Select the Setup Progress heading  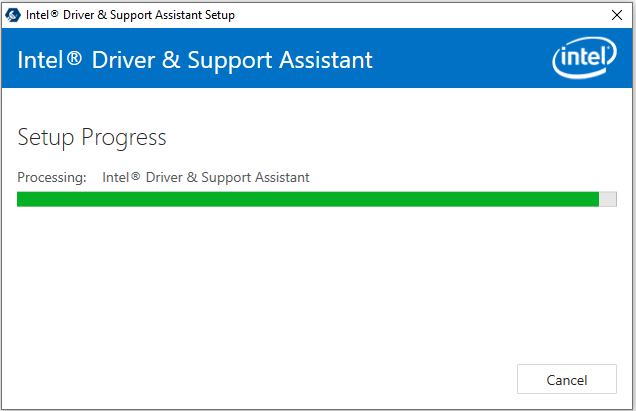[x=92, y=138]
